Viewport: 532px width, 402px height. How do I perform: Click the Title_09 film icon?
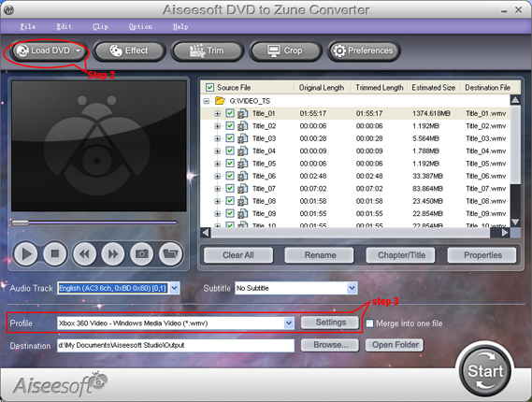point(242,214)
